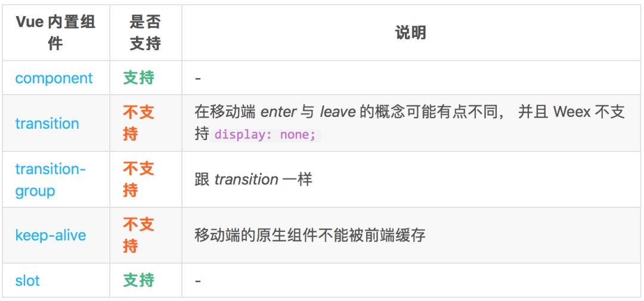Click the dash in the slot row description
Image resolution: width=644 pixels, height=301 pixels.
[198, 281]
